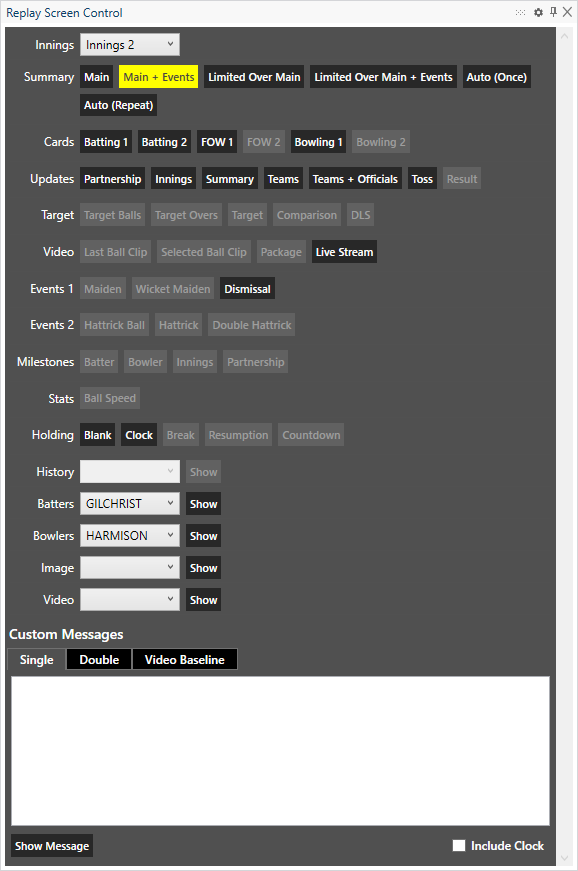Open the Innings dropdown showing Innings 2

tap(130, 45)
